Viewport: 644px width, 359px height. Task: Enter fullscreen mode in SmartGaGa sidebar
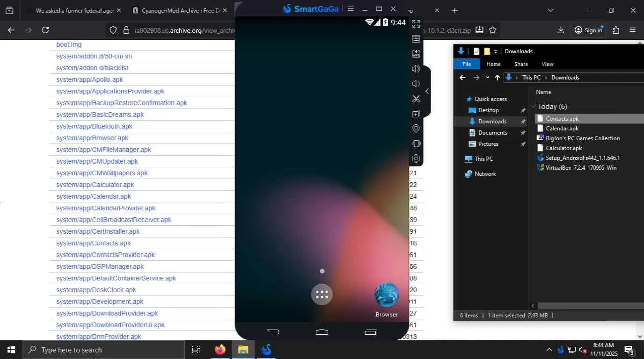416,24
